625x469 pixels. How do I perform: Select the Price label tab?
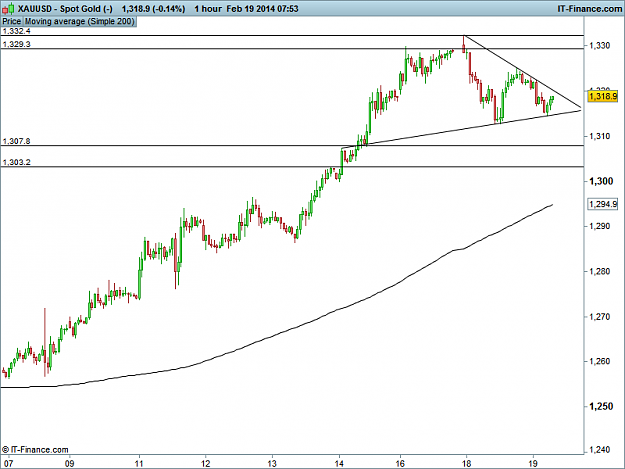12,22
